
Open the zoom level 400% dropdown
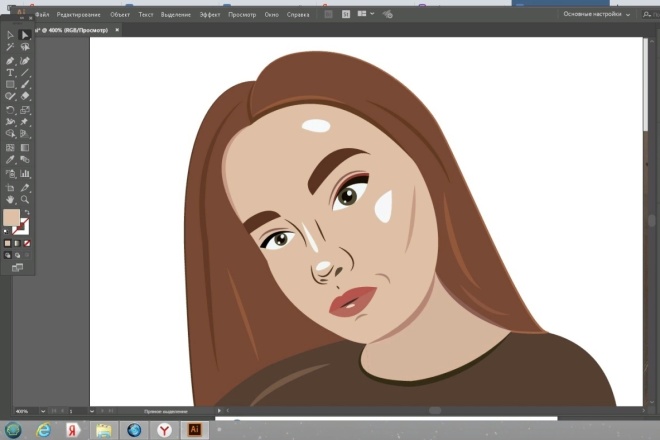click(x=43, y=411)
